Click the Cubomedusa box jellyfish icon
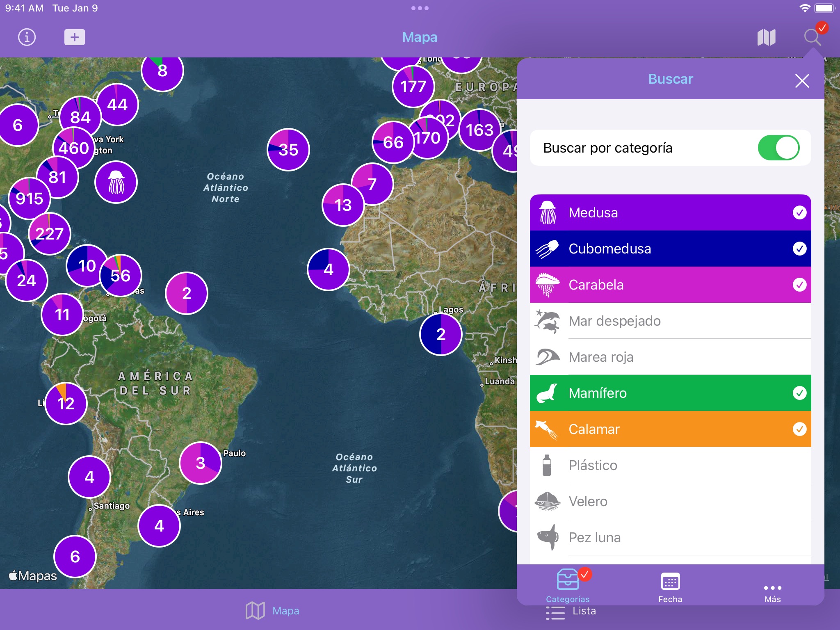Screen dimensions: 840x630 click(547, 249)
